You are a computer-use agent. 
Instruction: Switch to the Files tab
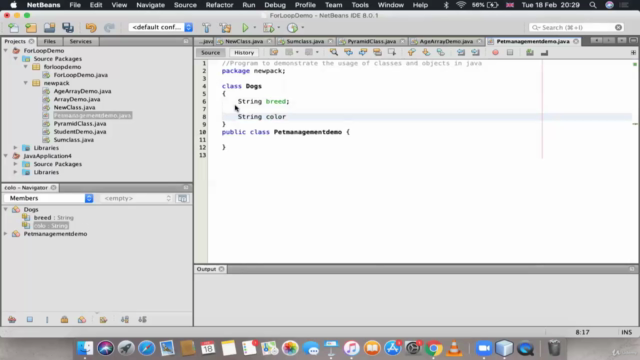pos(49,41)
